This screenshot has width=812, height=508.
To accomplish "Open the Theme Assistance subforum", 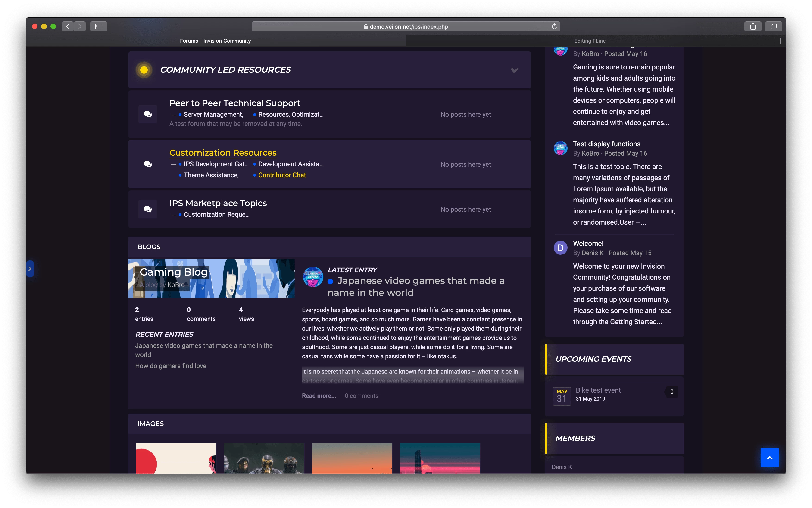I will (x=211, y=175).
